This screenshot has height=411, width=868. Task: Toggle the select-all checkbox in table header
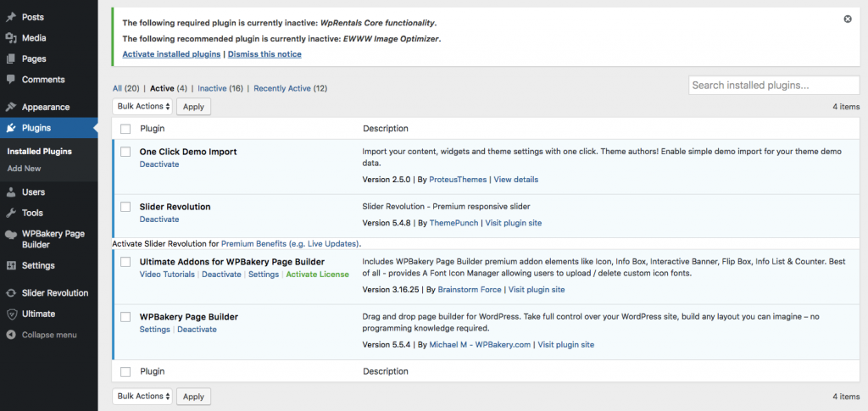click(125, 129)
